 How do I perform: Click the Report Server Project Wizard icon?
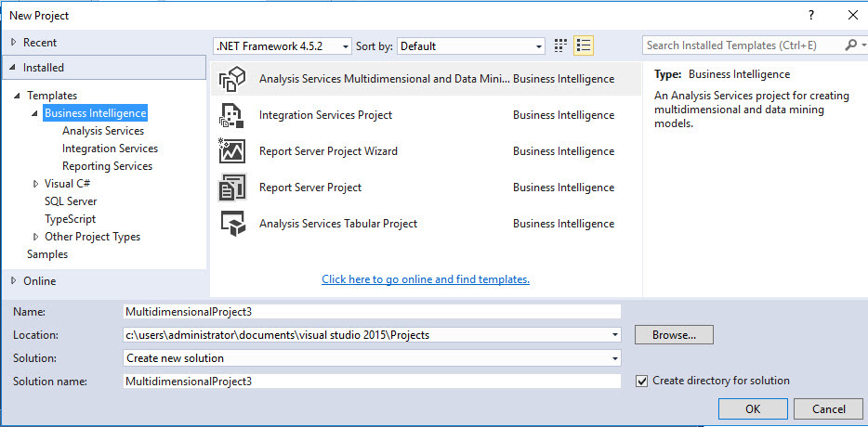(x=231, y=151)
